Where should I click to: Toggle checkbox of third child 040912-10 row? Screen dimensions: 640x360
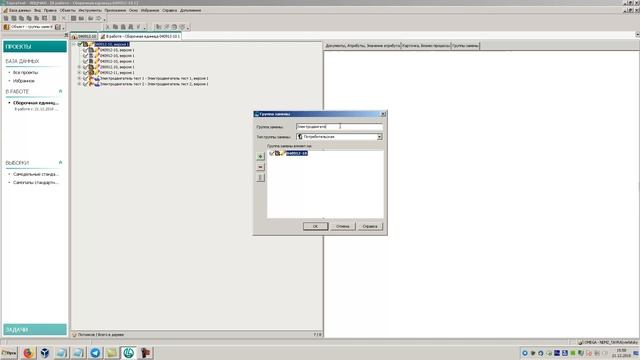pyautogui.click(x=85, y=61)
